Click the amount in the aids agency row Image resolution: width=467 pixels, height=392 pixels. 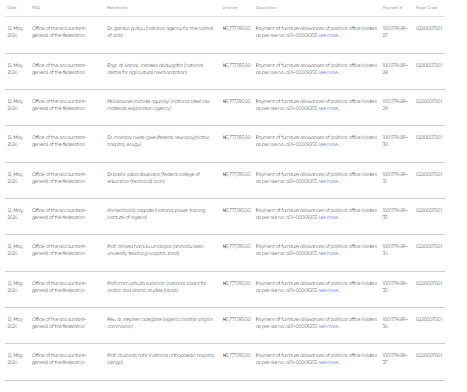tap(237, 28)
